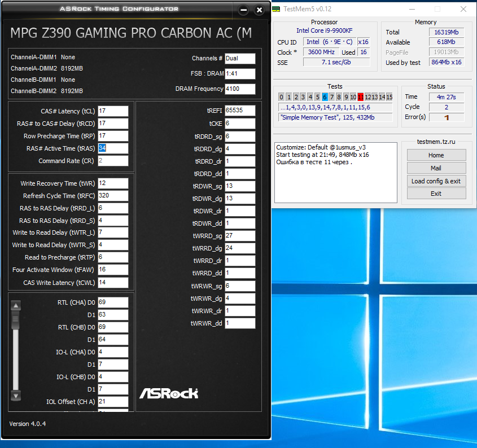477x448 pixels.
Task: Click the Refresh Cycle Time (tRFC) field
Action: [113, 196]
